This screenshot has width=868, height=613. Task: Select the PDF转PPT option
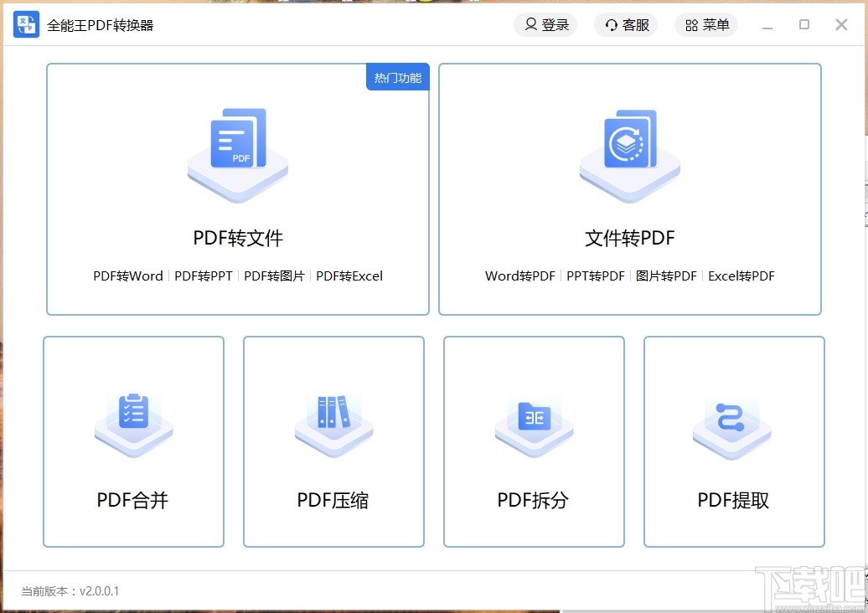pyautogui.click(x=203, y=276)
